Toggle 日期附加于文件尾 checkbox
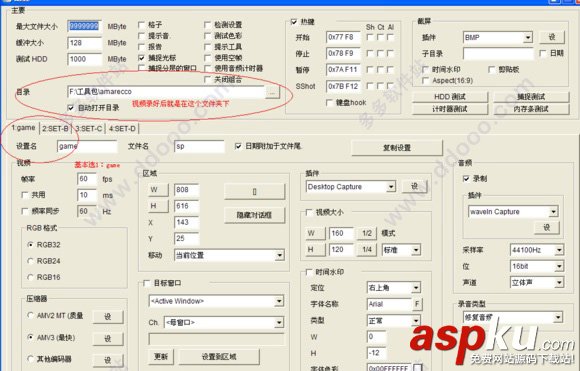The height and width of the screenshot is (371, 580). [238, 146]
